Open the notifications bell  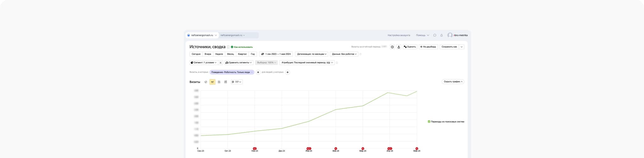[x=441, y=35]
